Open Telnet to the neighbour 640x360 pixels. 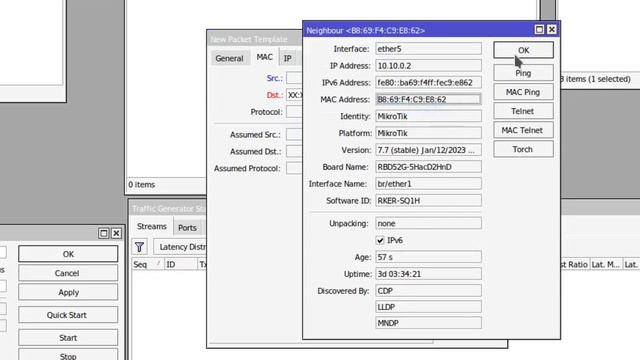523,111
